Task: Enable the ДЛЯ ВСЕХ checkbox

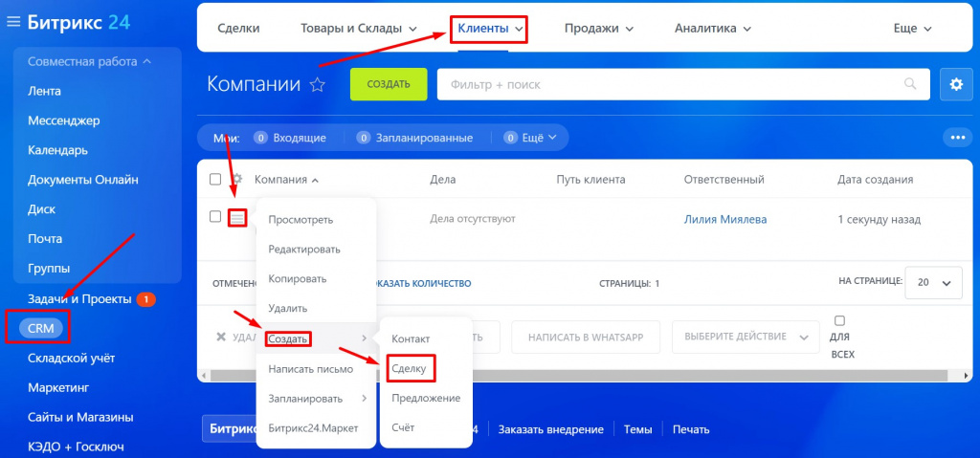Action: [839, 321]
